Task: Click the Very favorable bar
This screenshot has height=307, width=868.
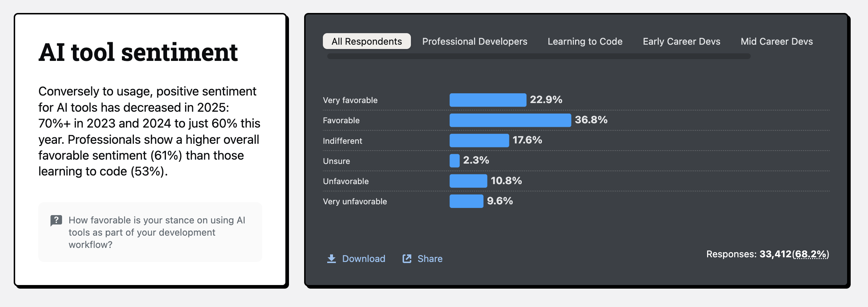Action: pyautogui.click(x=488, y=100)
